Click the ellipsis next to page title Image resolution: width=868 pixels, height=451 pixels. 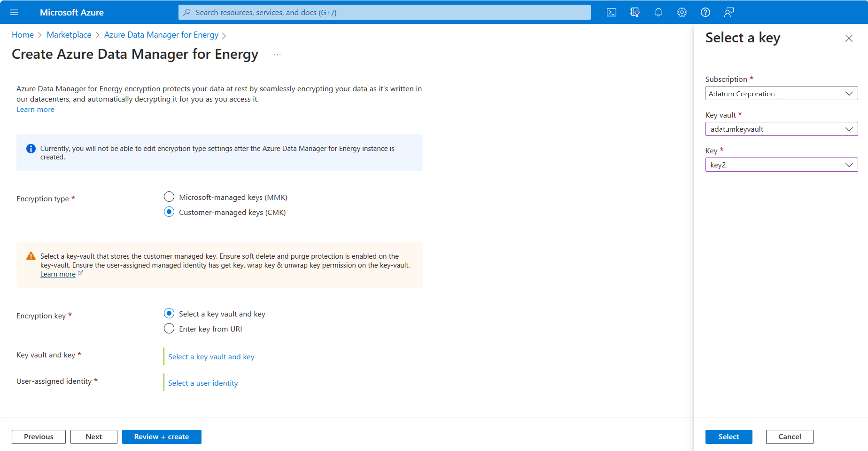point(277,55)
